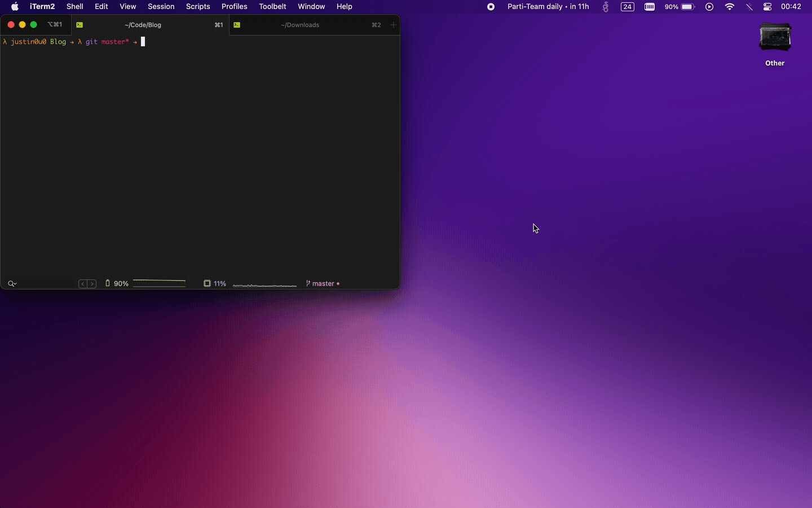The image size is (812, 508).
Task: Open the Toolbelt menu
Action: 272,7
